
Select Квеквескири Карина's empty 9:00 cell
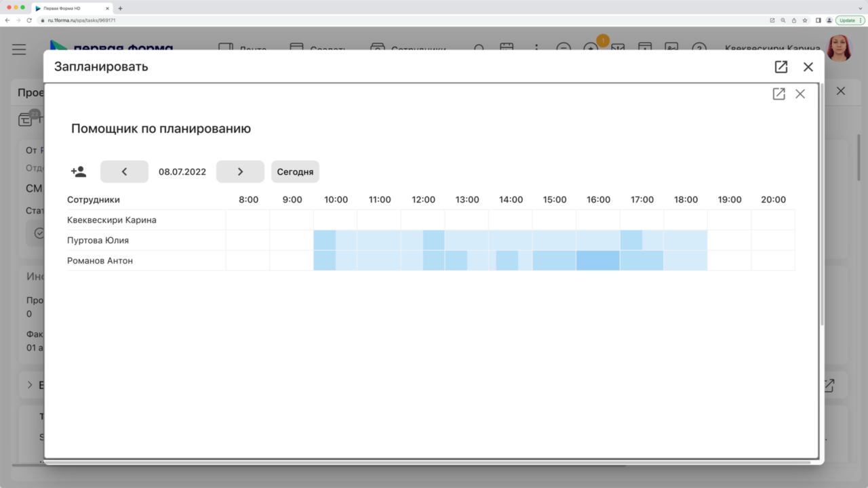292,220
